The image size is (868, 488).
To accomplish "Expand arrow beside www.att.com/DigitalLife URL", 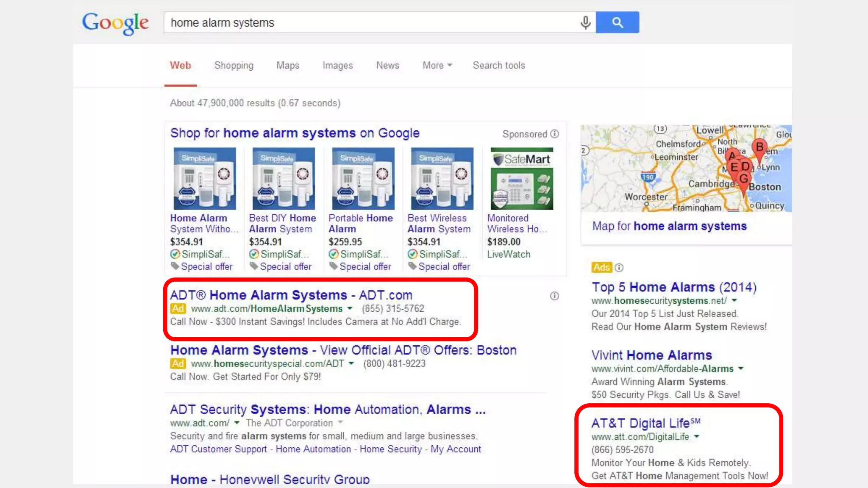I will 697,436.
